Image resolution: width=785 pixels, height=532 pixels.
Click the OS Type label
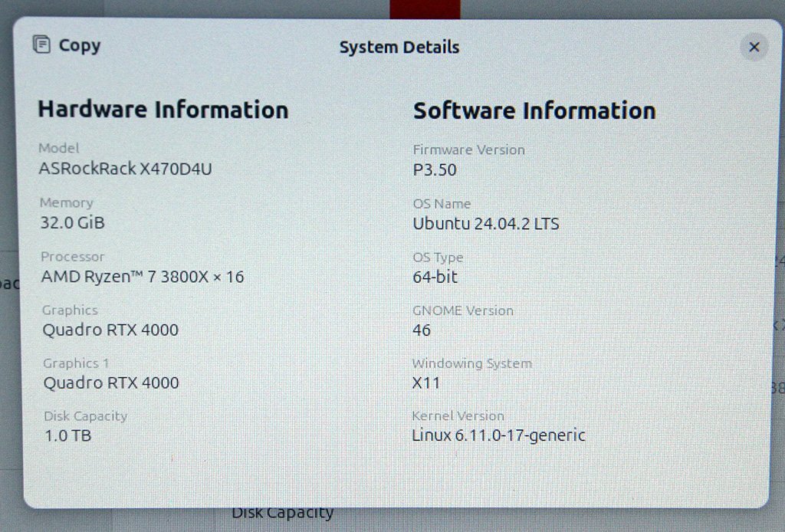438,258
